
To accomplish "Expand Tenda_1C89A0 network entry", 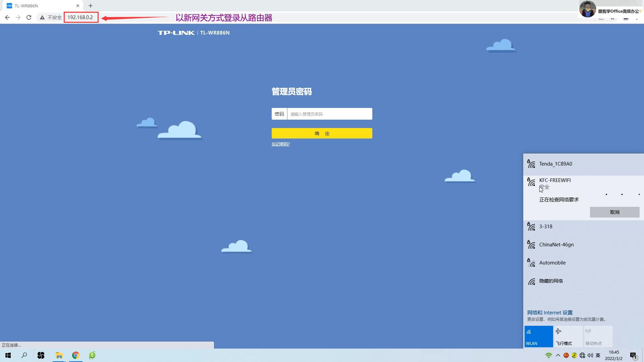I will click(x=555, y=164).
